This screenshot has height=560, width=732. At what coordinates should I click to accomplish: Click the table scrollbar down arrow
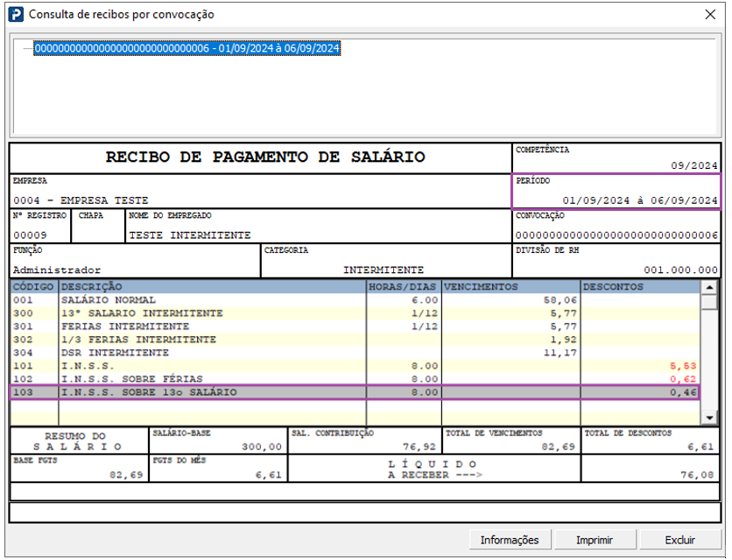pos(709,417)
